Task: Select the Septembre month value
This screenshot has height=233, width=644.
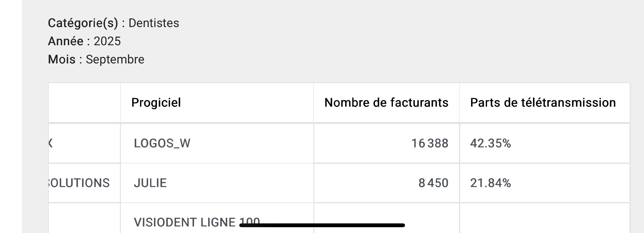Action: (115, 59)
